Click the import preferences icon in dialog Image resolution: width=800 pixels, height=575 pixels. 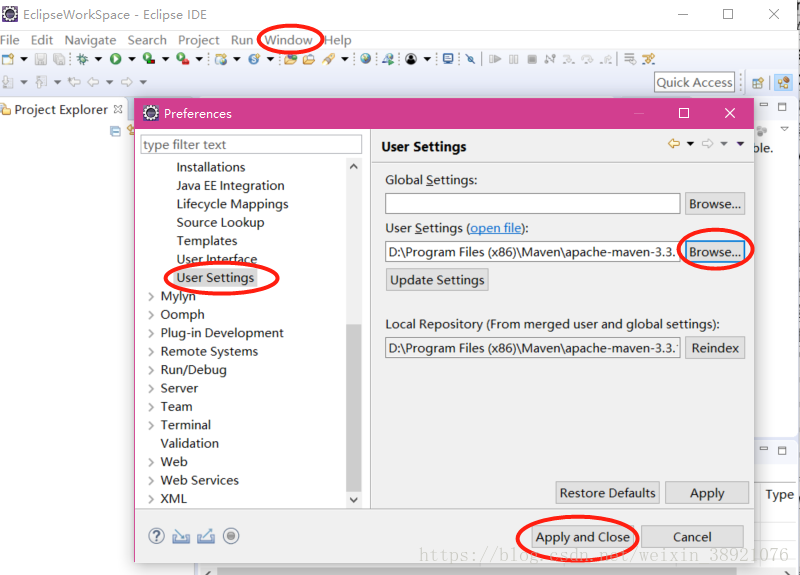tap(181, 536)
